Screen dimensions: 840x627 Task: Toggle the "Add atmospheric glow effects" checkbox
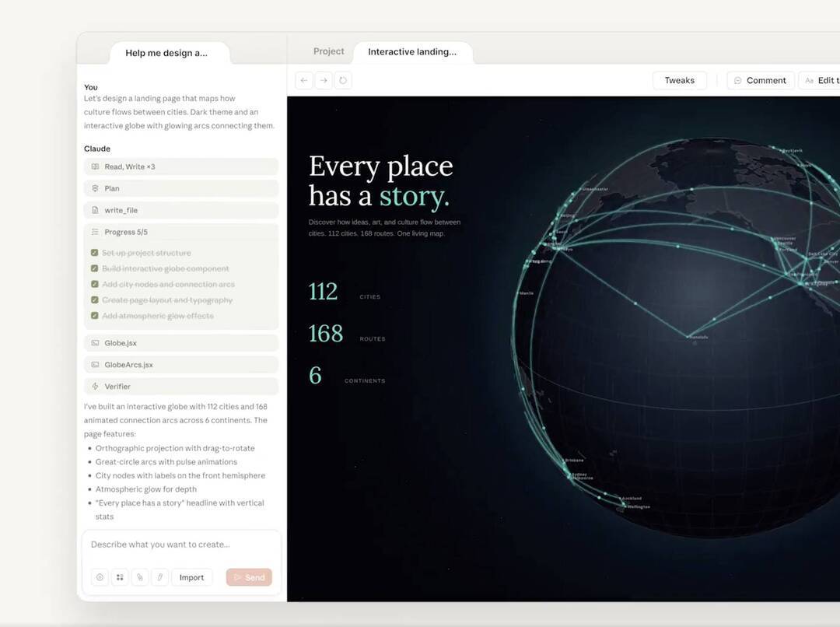click(x=95, y=316)
